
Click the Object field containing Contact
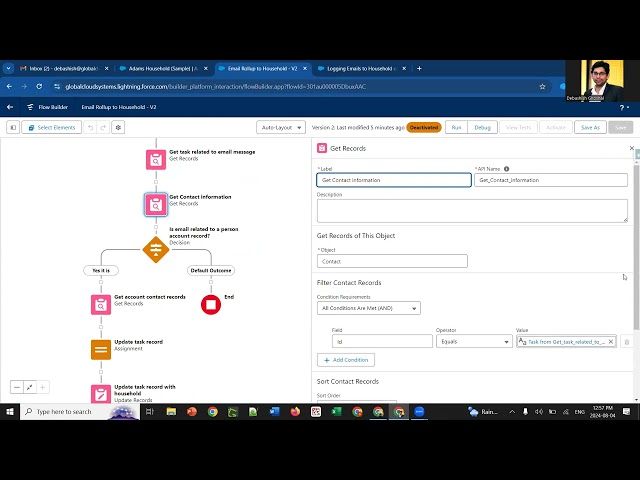pyautogui.click(x=392, y=261)
